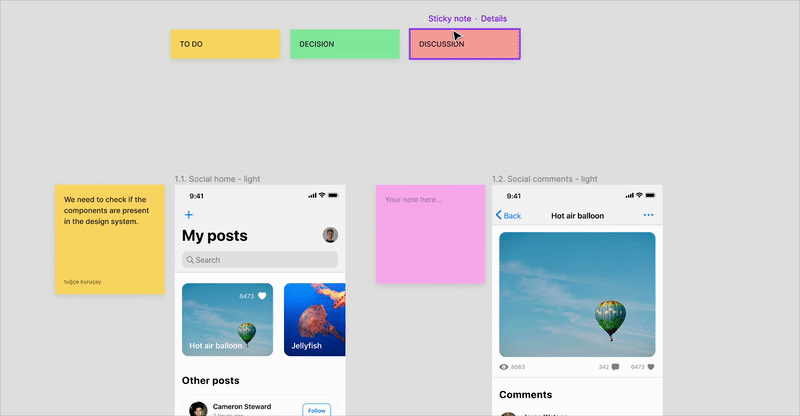Click the magnifier icon in the Search field
800x416 pixels.
click(x=190, y=260)
